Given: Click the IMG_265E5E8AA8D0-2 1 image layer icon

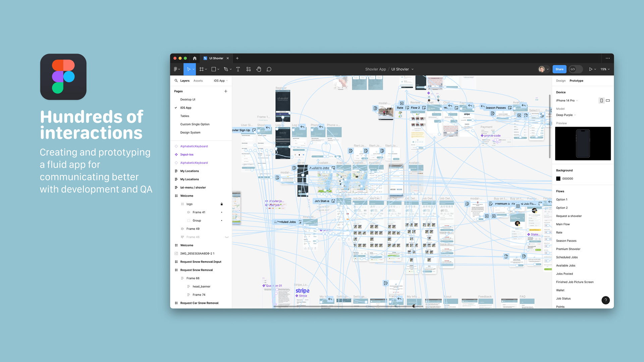Looking at the screenshot, I should tap(176, 254).
